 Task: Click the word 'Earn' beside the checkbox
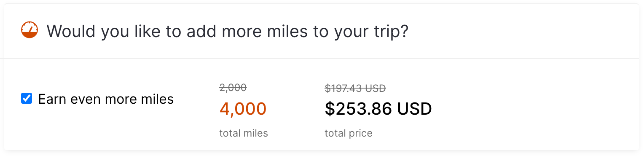52,99
